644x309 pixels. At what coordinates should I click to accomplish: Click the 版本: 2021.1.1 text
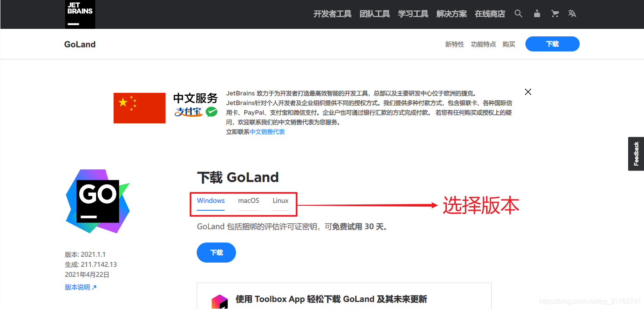[x=85, y=255]
